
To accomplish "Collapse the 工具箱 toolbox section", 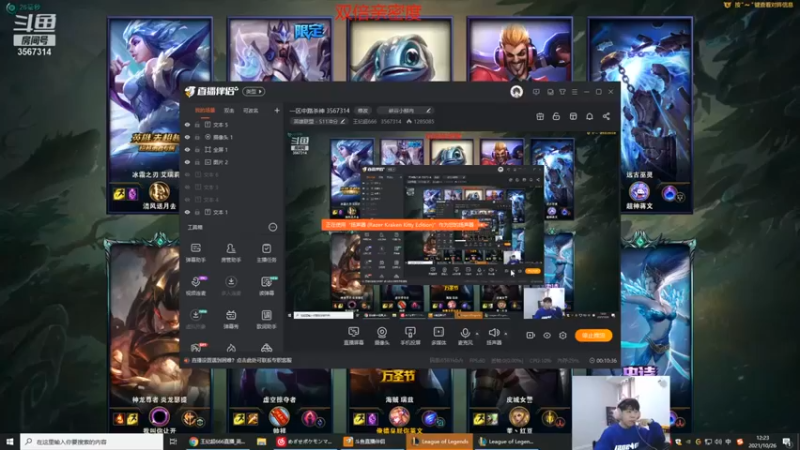I will click(x=273, y=227).
